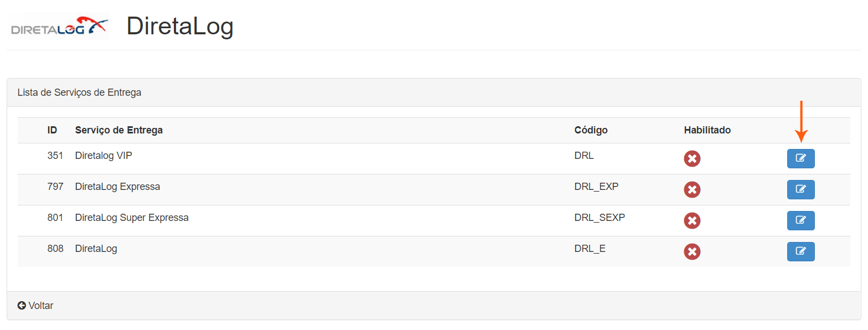Select the ID 351 cell

[x=55, y=156]
